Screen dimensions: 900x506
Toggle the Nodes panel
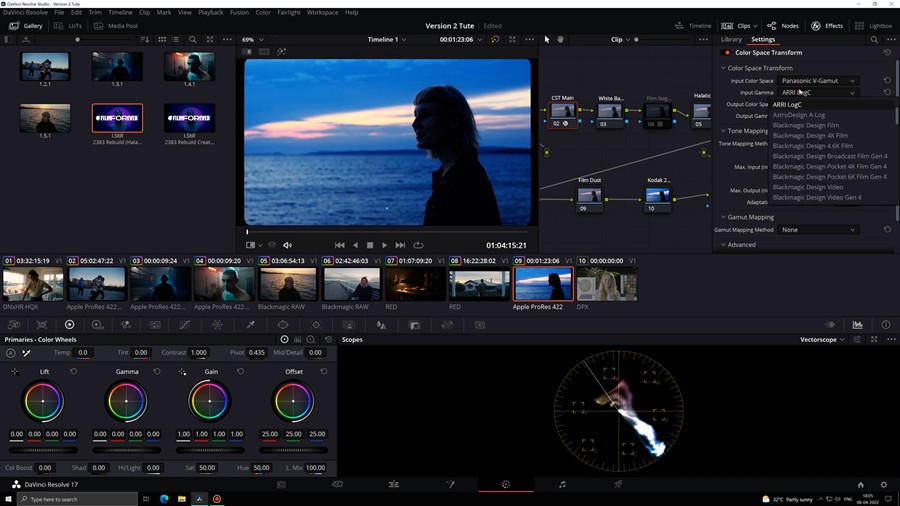(x=782, y=26)
